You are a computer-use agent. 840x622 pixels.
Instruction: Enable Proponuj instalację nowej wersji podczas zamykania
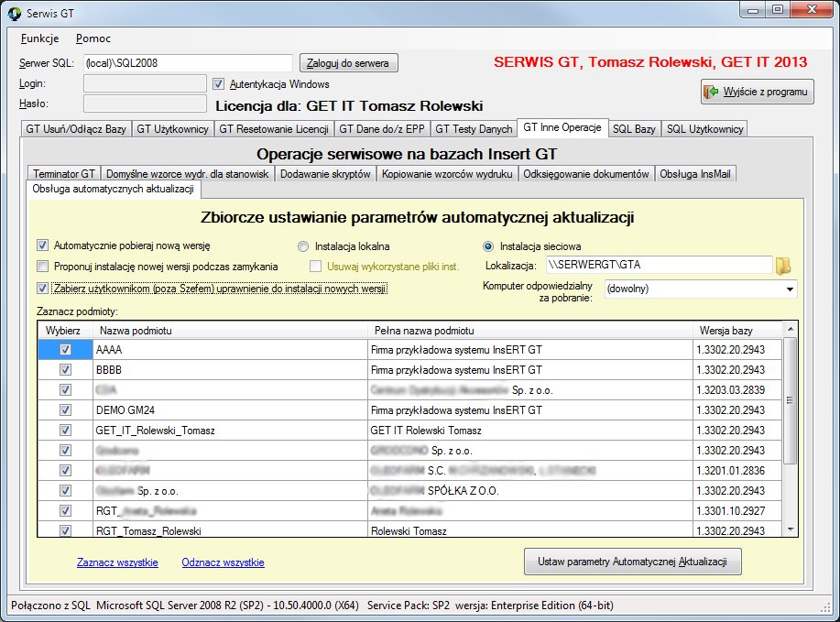point(42,267)
